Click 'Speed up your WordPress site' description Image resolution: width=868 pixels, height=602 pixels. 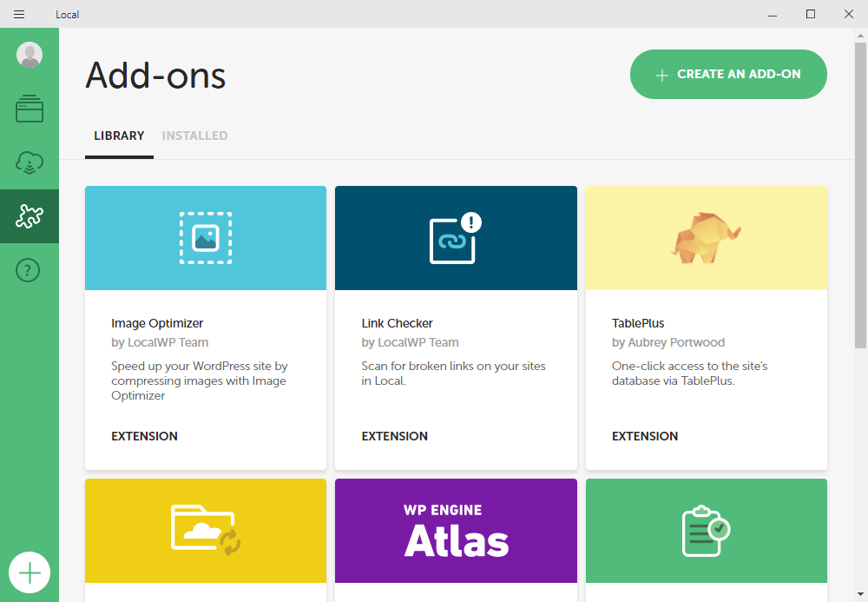[200, 380]
